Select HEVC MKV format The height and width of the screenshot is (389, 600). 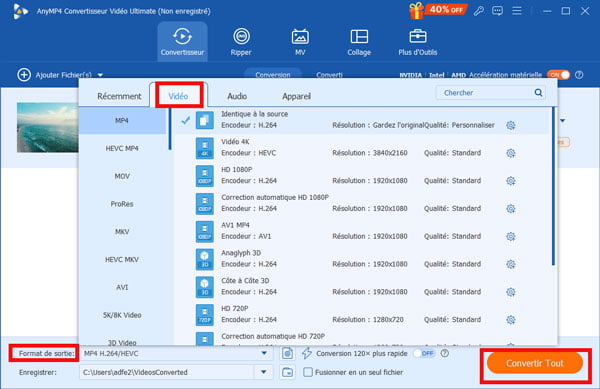pyautogui.click(x=122, y=259)
